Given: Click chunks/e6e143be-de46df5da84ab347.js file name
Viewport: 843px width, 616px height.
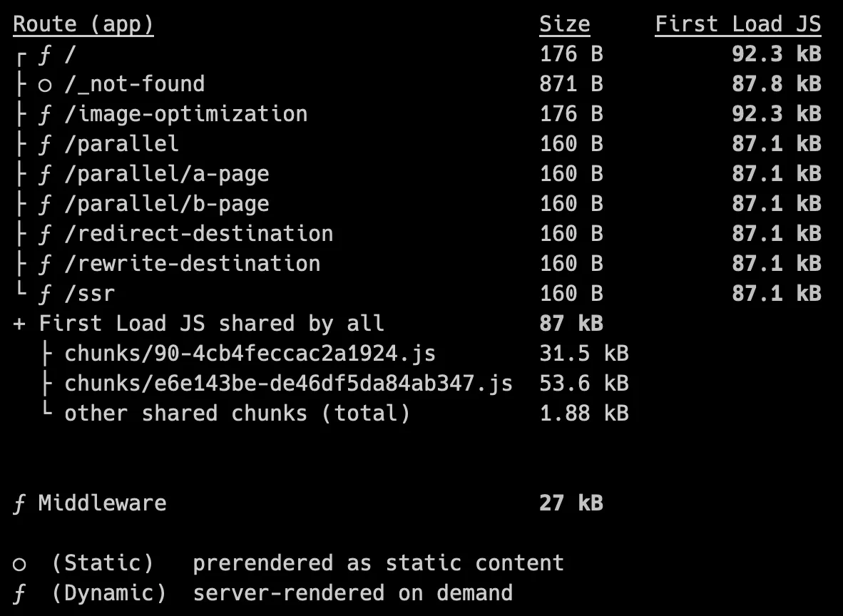Looking at the screenshot, I should [288, 384].
